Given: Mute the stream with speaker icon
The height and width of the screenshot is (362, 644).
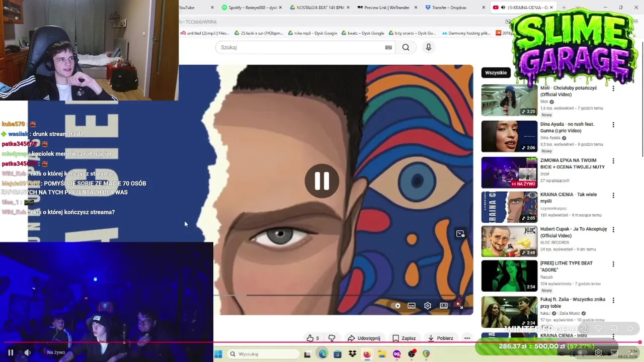Looking at the screenshot, I should coord(28,352).
